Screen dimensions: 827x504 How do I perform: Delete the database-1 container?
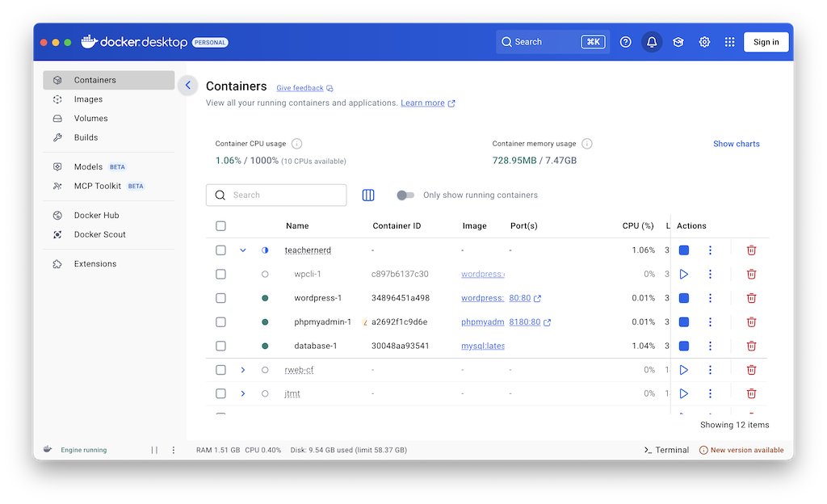pos(751,346)
